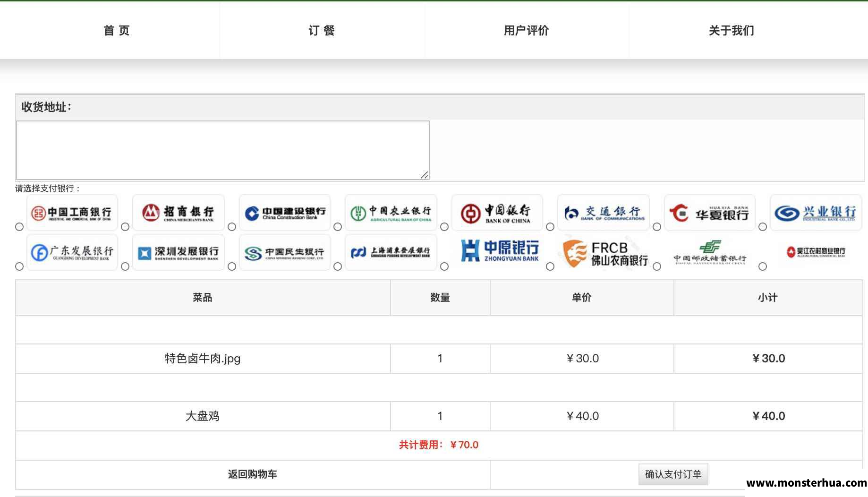This screenshot has height=497, width=868.
Task: Click the 中国工商银行 ICBC logo
Action: click(x=72, y=213)
